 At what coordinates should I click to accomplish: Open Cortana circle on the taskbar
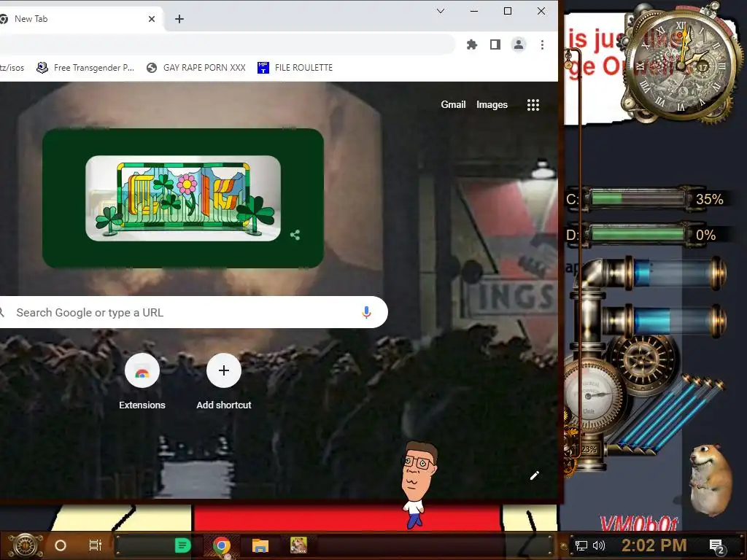[x=61, y=545]
